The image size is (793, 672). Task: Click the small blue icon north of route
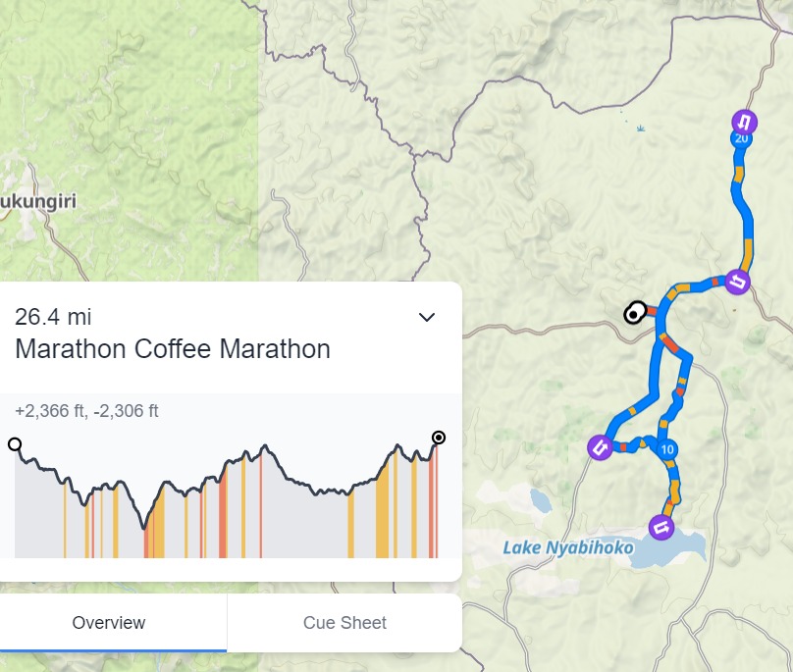tap(641, 129)
